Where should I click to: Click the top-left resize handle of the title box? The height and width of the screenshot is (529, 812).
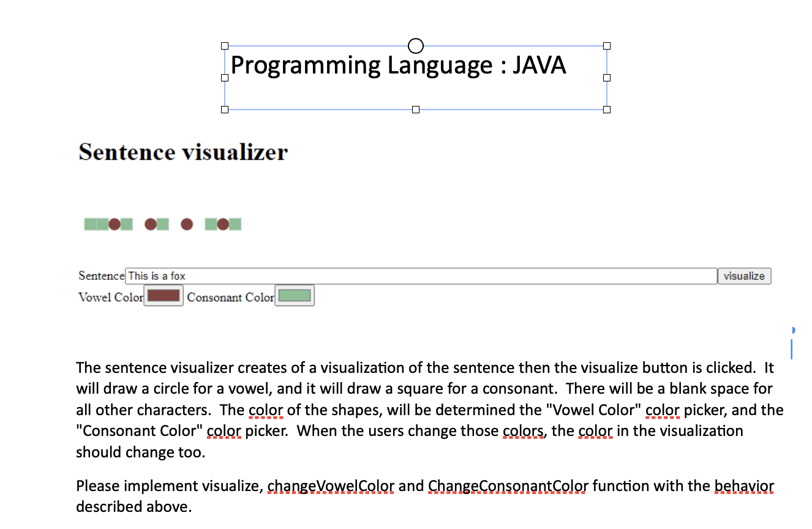(x=224, y=45)
